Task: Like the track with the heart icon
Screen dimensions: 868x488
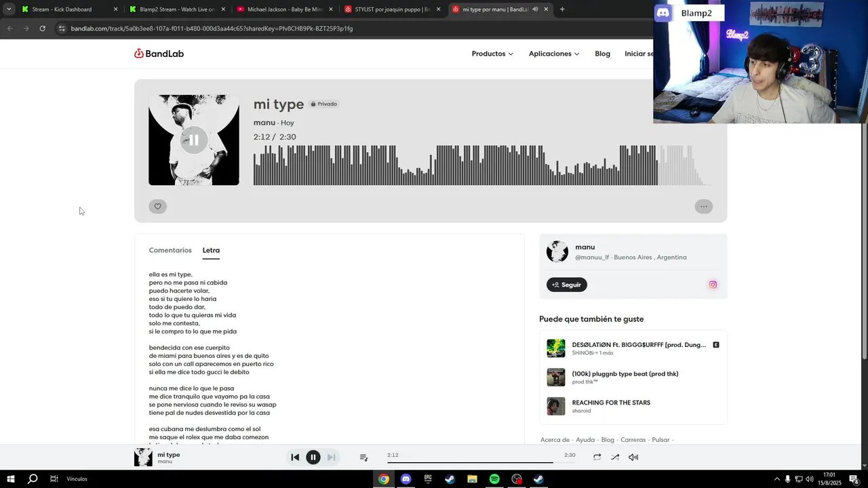Action: click(157, 207)
